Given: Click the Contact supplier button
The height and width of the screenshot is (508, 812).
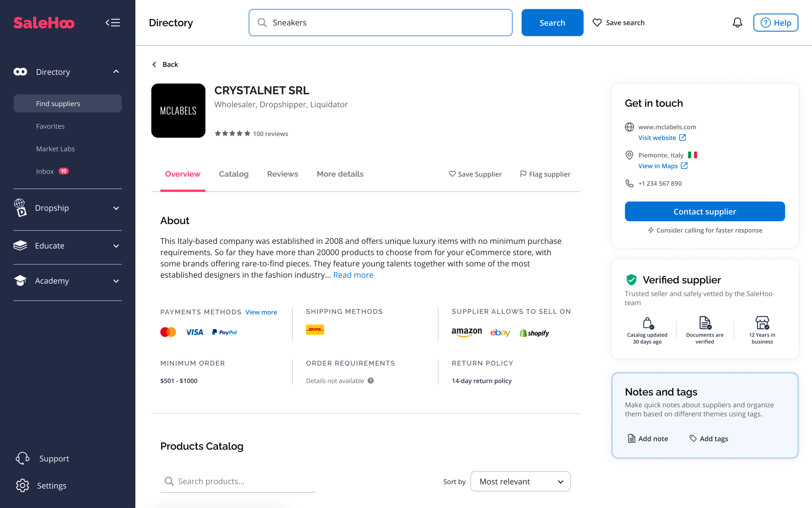Looking at the screenshot, I should [705, 211].
